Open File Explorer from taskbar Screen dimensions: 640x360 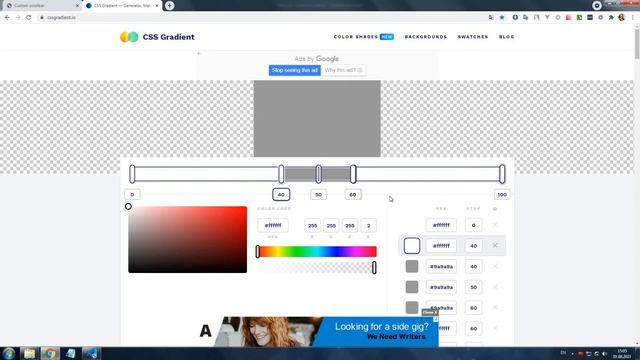(29, 353)
